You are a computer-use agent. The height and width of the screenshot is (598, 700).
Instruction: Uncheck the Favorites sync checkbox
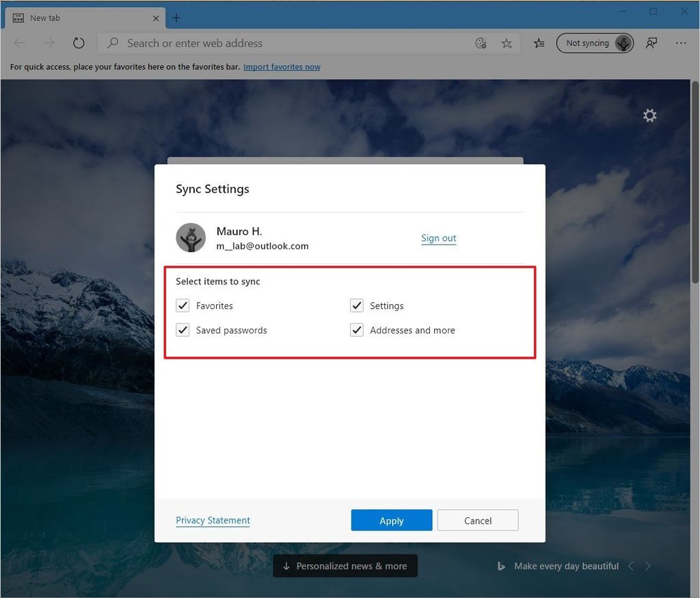pyautogui.click(x=183, y=305)
